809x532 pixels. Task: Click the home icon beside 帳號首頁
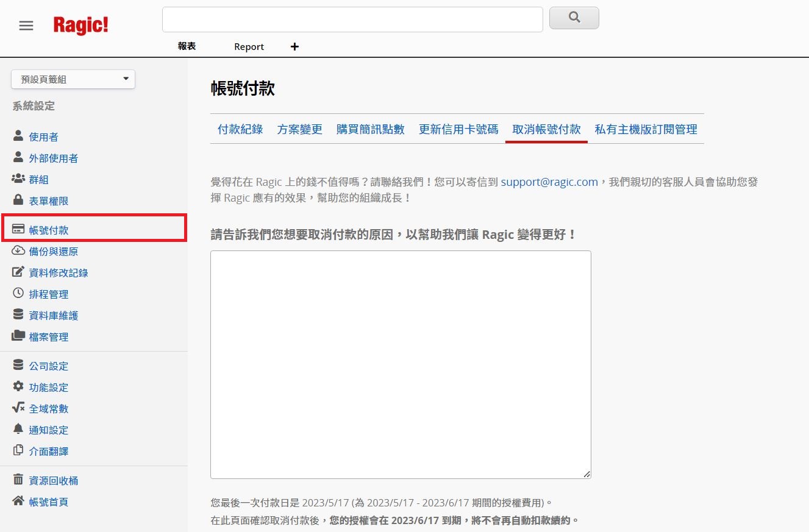(18, 501)
